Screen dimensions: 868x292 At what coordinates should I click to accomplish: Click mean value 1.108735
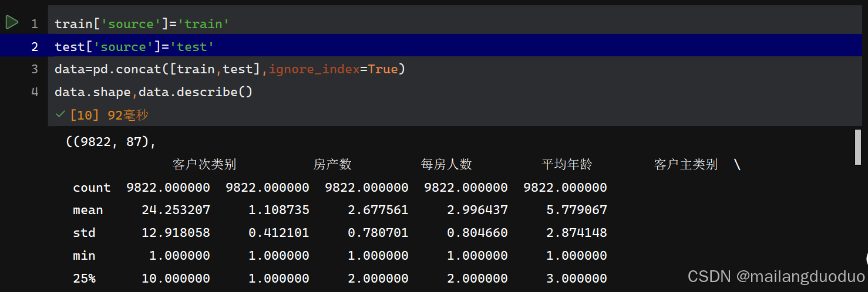(x=279, y=210)
